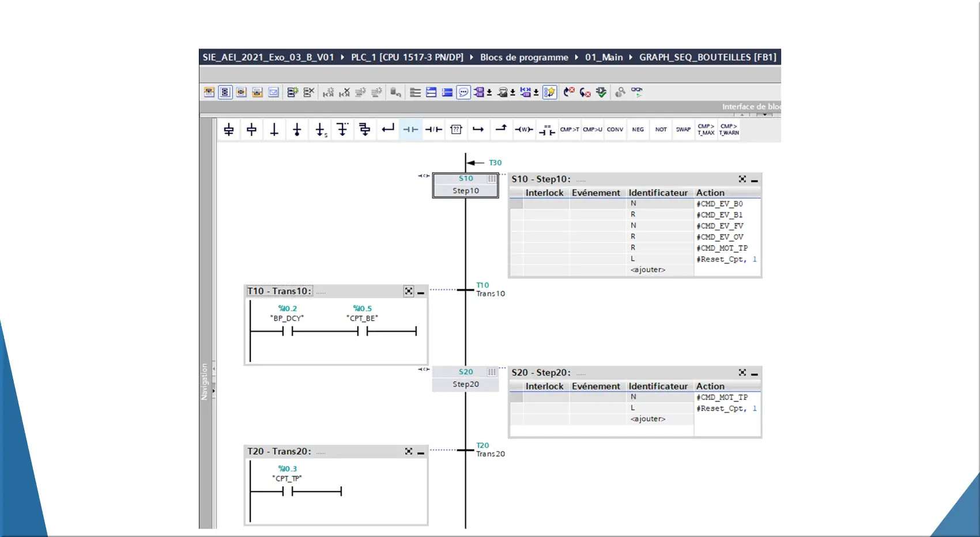Viewport: 980px width, 537px height.
Task: Collapse the T20 - Trans20 panel
Action: 421,453
